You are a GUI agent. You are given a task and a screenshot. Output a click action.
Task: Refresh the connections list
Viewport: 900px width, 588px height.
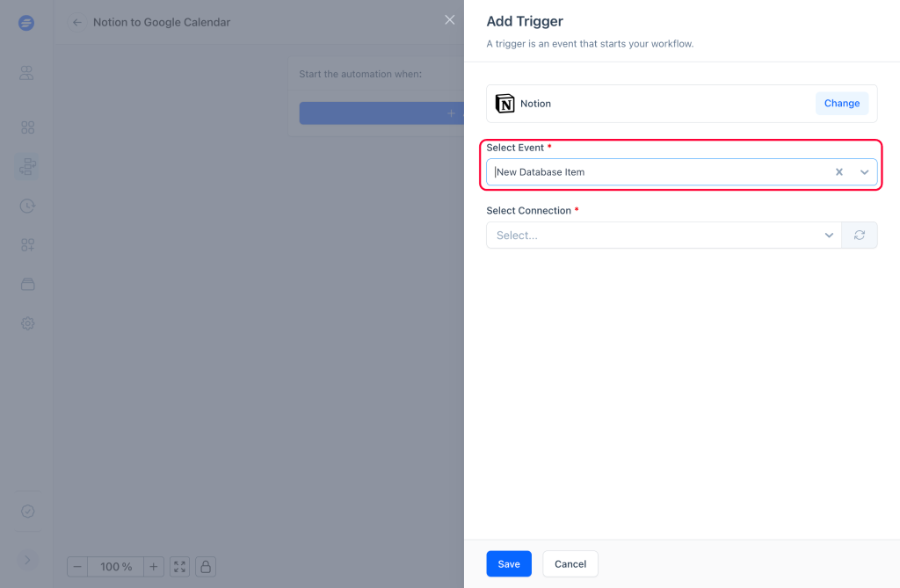[x=859, y=236]
